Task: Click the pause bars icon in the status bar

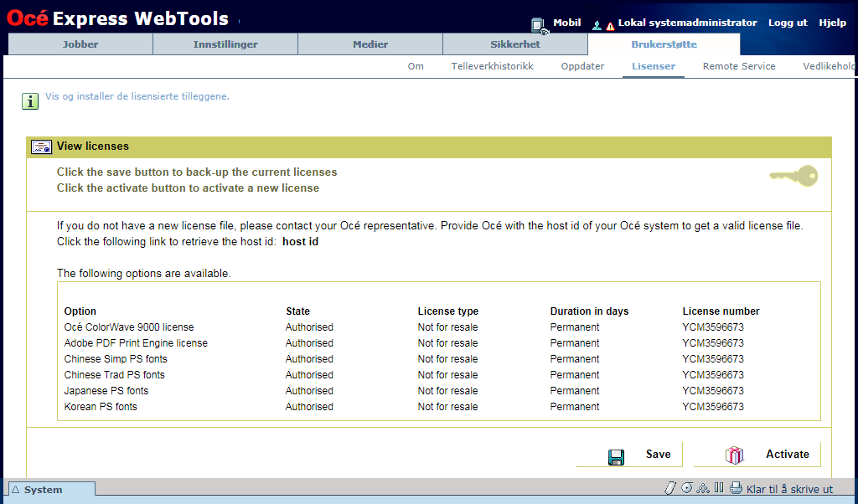Action: click(719, 487)
